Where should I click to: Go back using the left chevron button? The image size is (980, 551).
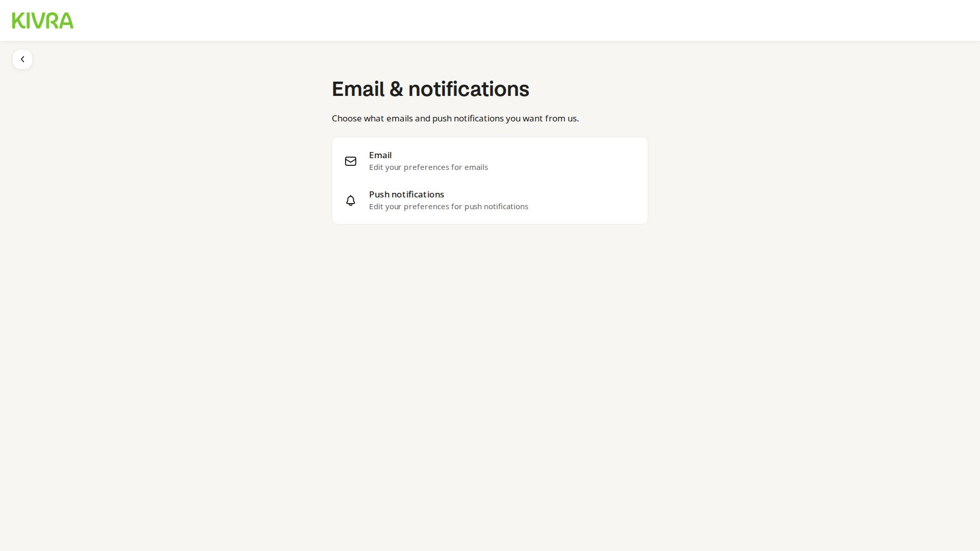22,59
